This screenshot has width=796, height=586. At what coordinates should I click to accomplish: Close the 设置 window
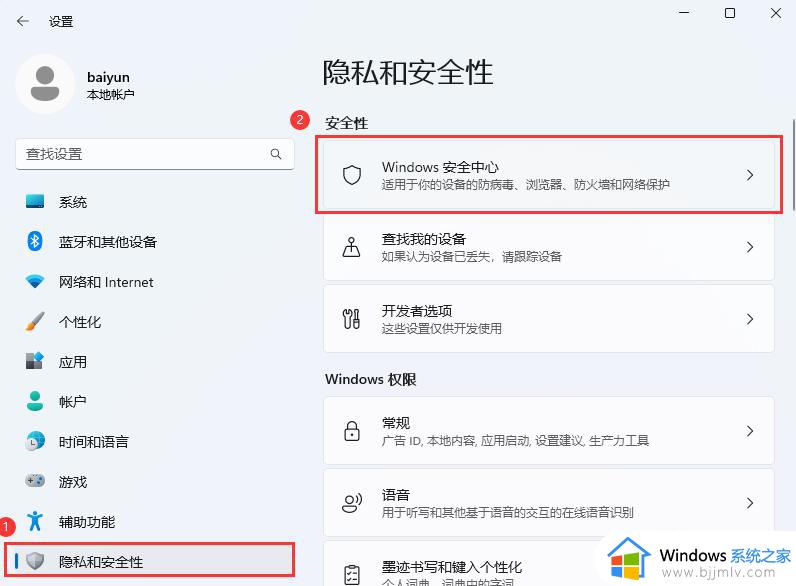[776, 13]
